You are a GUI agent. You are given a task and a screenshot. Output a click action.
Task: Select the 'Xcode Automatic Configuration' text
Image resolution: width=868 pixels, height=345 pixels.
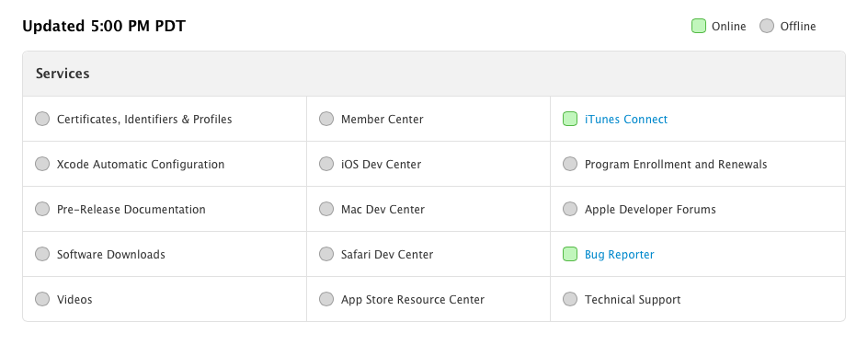tap(141, 165)
